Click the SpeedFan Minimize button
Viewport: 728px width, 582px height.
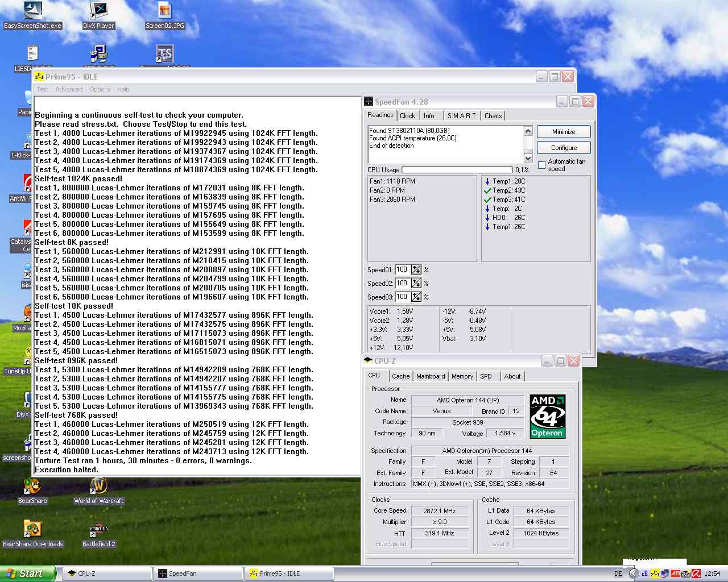(x=564, y=132)
